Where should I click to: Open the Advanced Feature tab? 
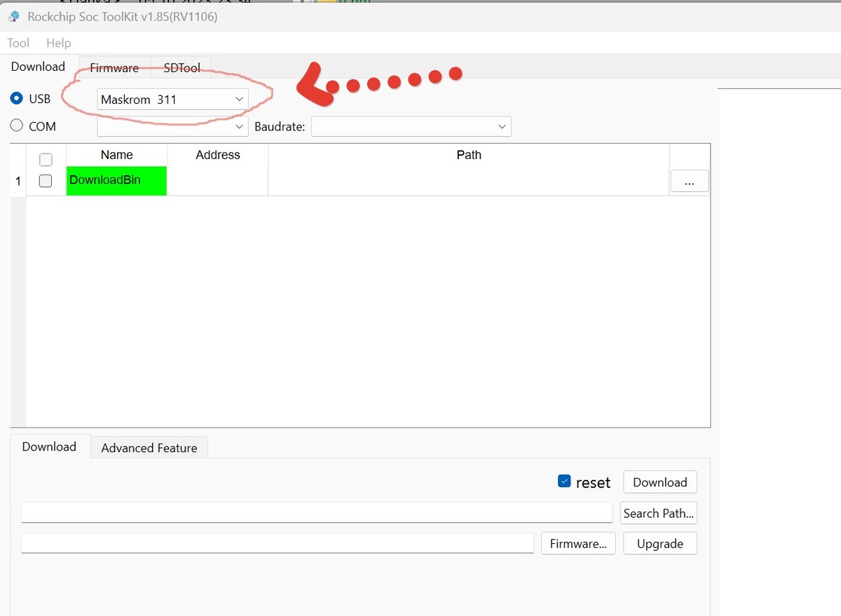(149, 448)
